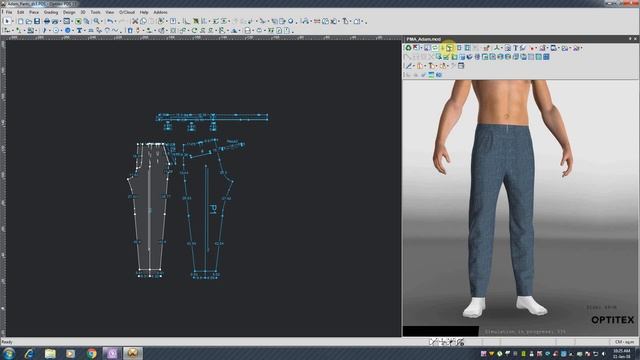Screen dimensions: 640x360
Task: Open the Addons menu
Action: coord(160,12)
